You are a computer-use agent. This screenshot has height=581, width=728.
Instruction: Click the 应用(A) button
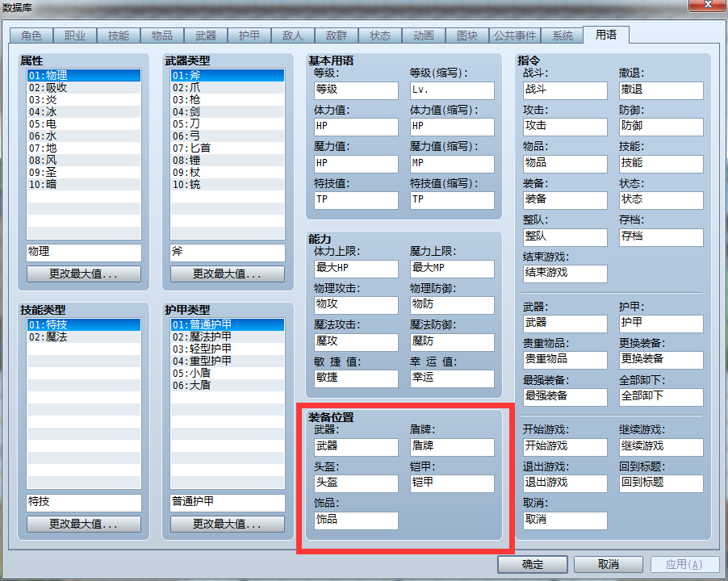(684, 564)
